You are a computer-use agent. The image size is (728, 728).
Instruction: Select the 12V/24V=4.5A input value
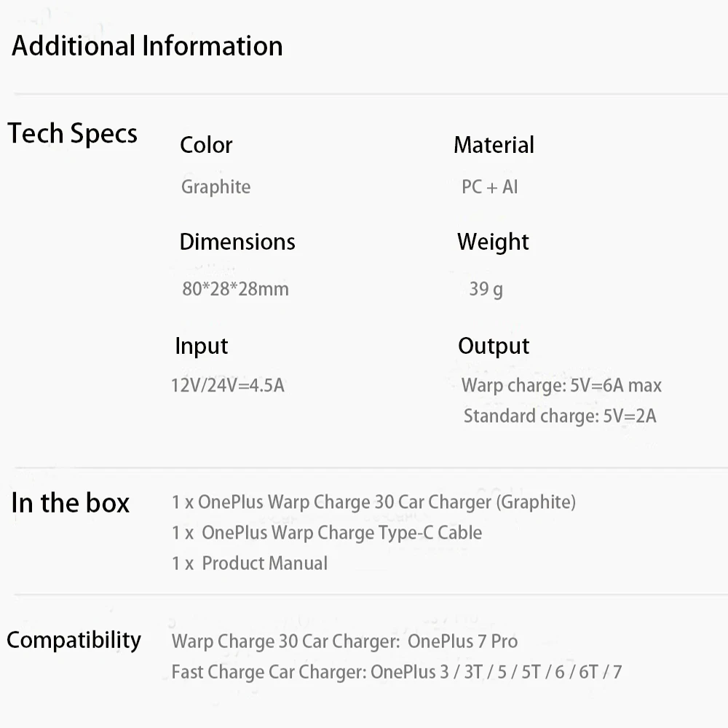point(227,384)
